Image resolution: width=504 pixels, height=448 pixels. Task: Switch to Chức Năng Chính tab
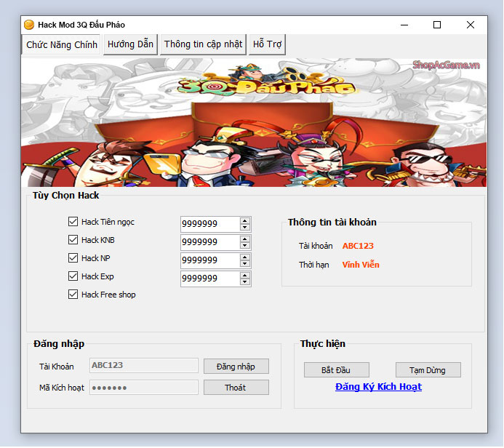61,44
